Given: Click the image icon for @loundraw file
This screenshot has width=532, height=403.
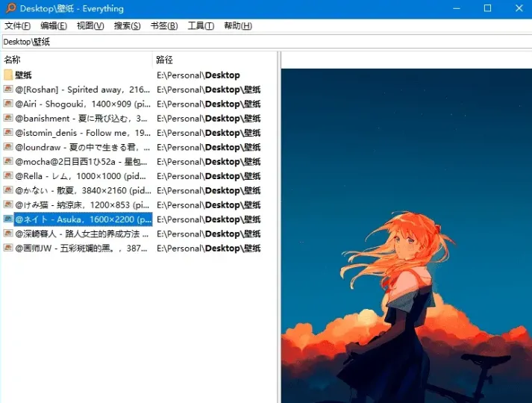Looking at the screenshot, I should (x=8, y=147).
